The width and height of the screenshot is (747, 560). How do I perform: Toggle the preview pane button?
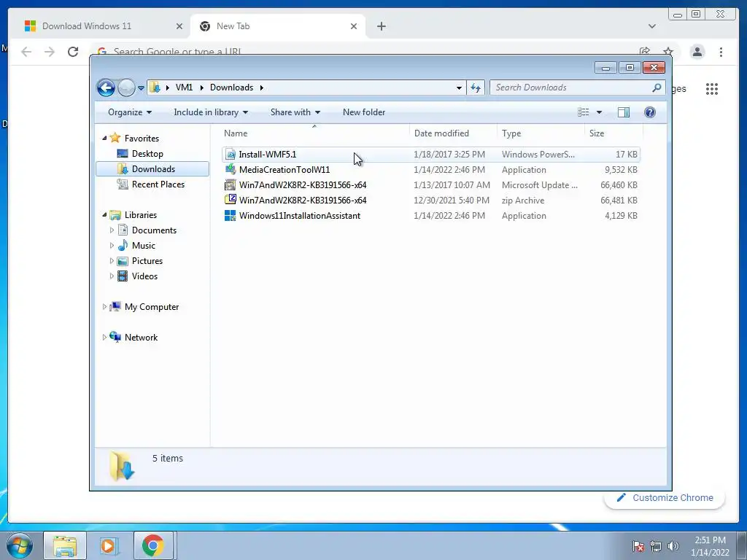(x=624, y=112)
